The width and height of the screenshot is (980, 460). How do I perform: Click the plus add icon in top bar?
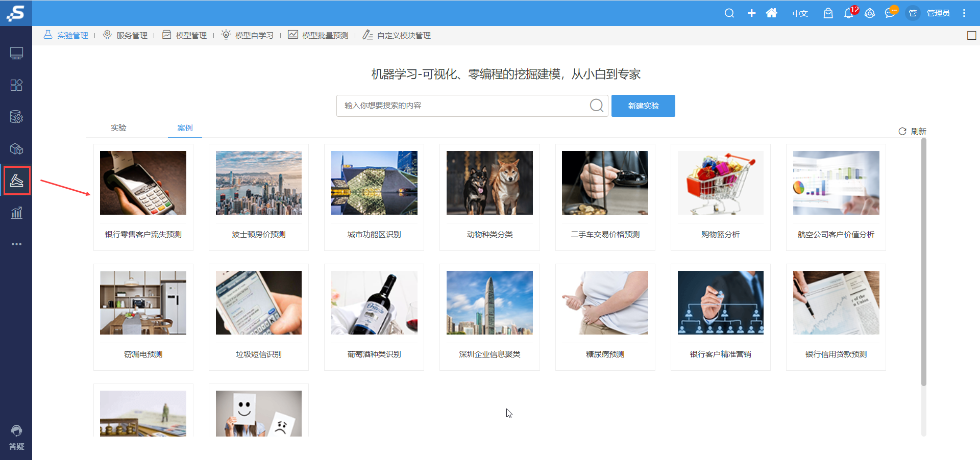point(751,13)
